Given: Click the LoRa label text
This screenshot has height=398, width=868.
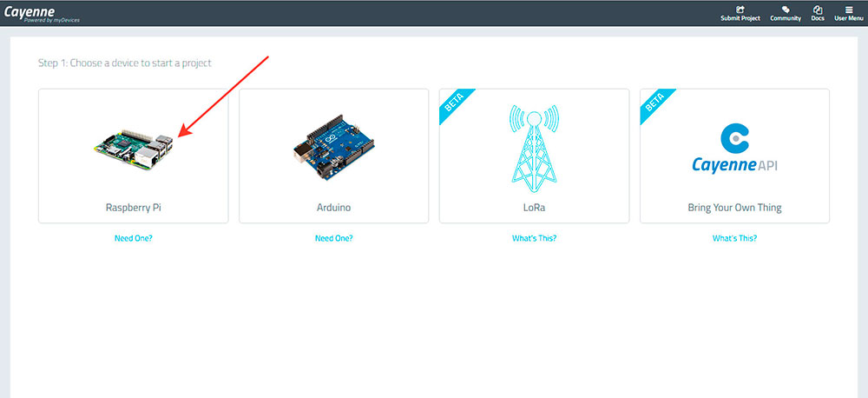Looking at the screenshot, I should [534, 208].
